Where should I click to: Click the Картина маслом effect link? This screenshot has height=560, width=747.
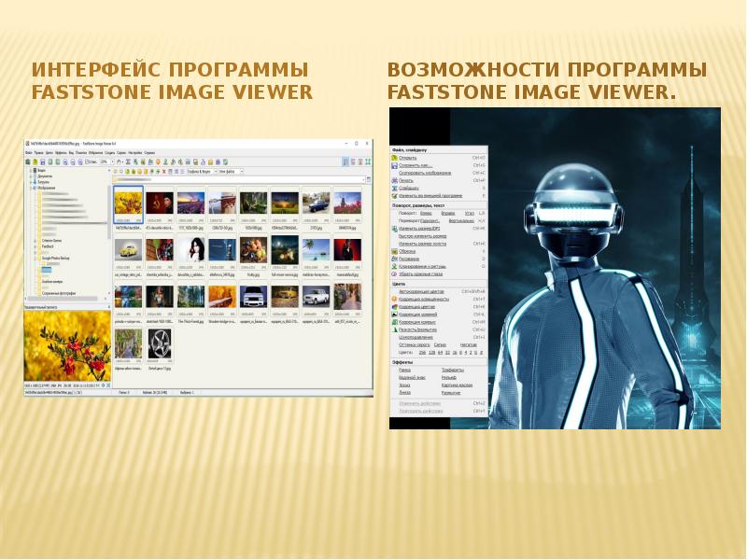(x=457, y=385)
